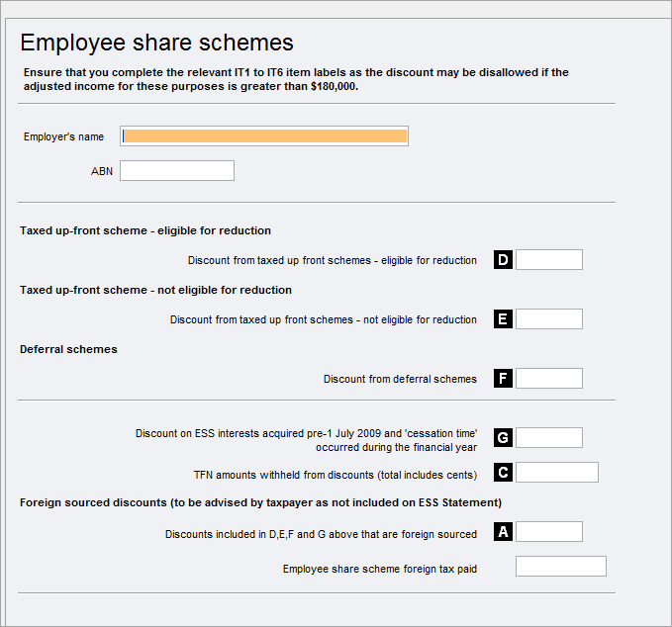The width and height of the screenshot is (672, 627).
Task: Select the eligible for reduction discount field
Action: coord(549,260)
